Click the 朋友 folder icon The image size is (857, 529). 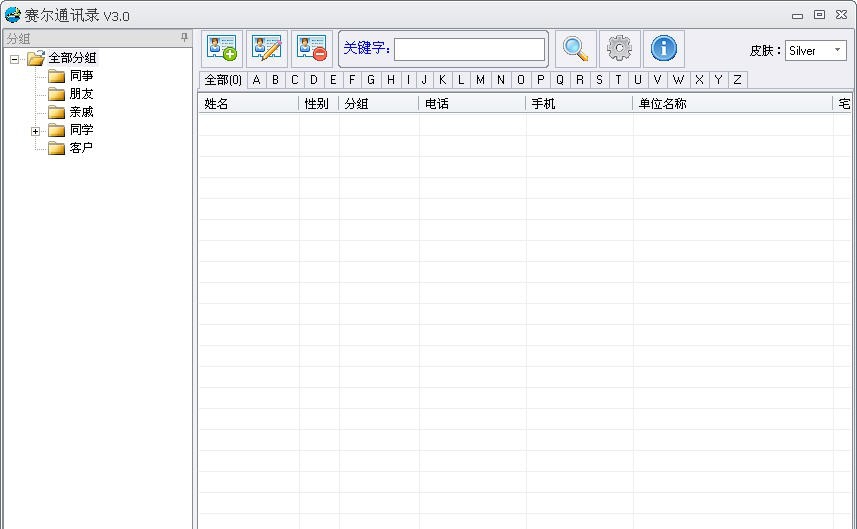(x=56, y=94)
